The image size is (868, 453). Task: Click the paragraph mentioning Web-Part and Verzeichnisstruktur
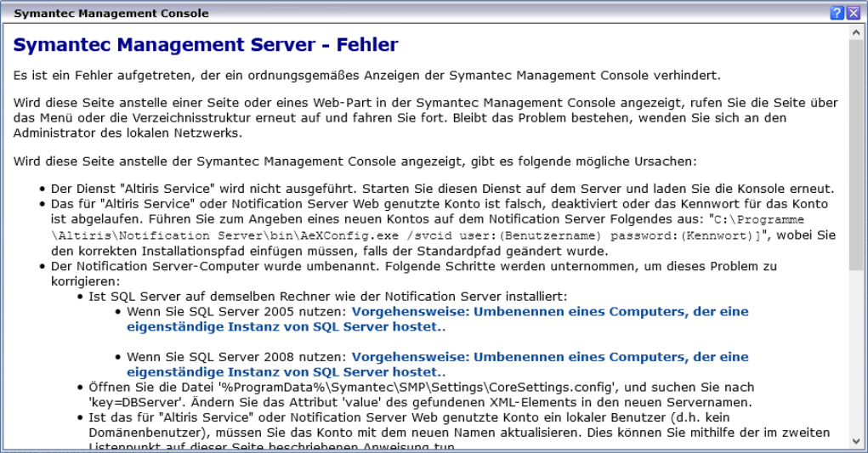click(425, 118)
